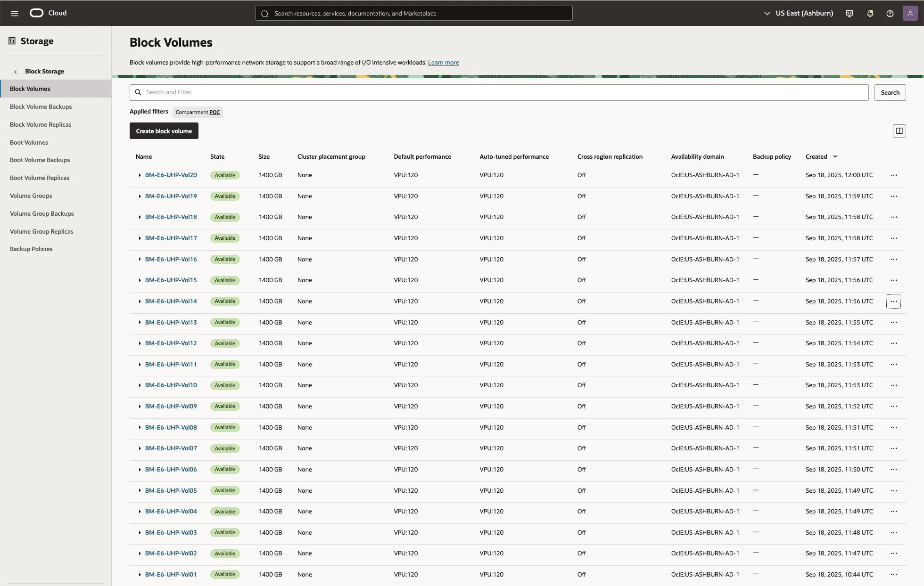Open the US East (Ashburn) region dropdown
This screenshot has height=586, width=924.
tap(799, 13)
